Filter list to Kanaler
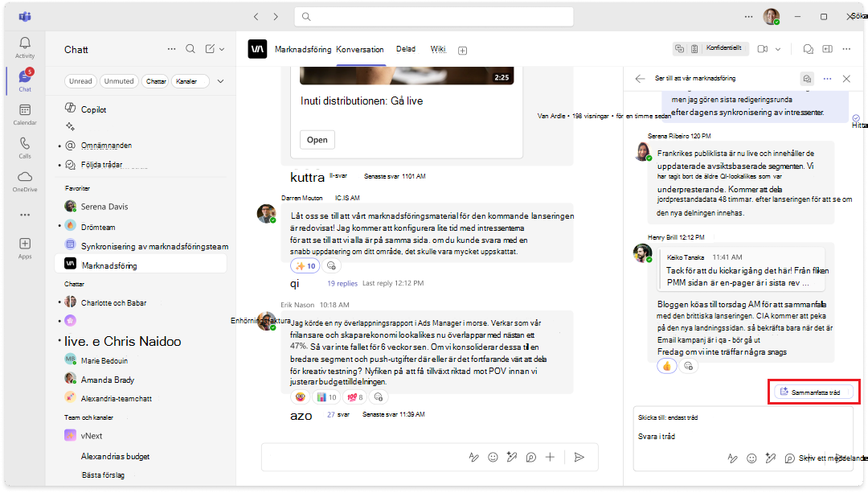 190,81
